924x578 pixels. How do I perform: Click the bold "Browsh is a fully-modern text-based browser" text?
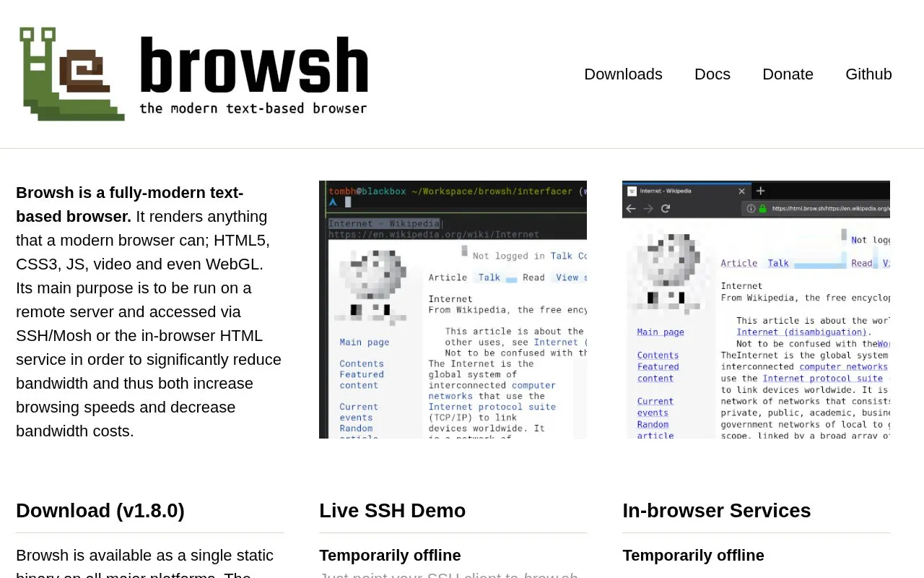(130, 204)
